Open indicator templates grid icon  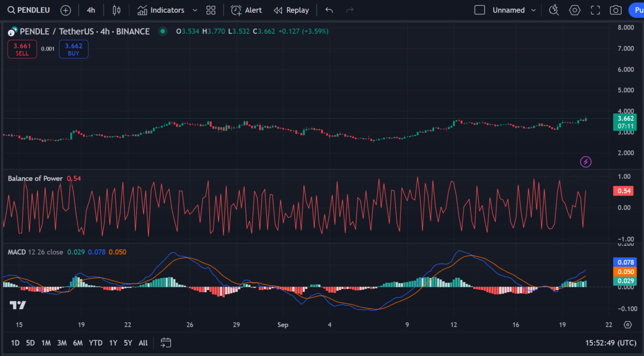(x=211, y=10)
